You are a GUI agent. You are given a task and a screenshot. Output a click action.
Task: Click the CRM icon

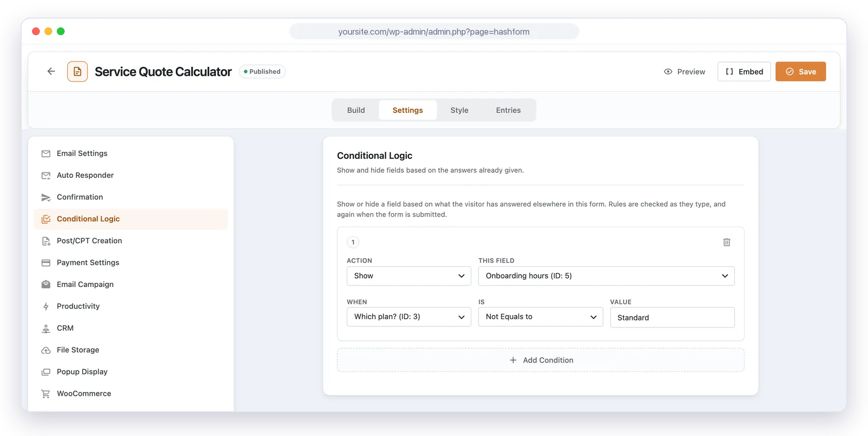click(x=46, y=328)
